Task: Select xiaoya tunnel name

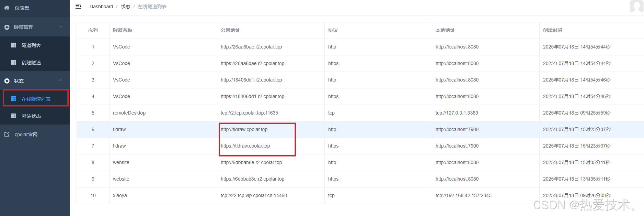Action: tap(120, 195)
